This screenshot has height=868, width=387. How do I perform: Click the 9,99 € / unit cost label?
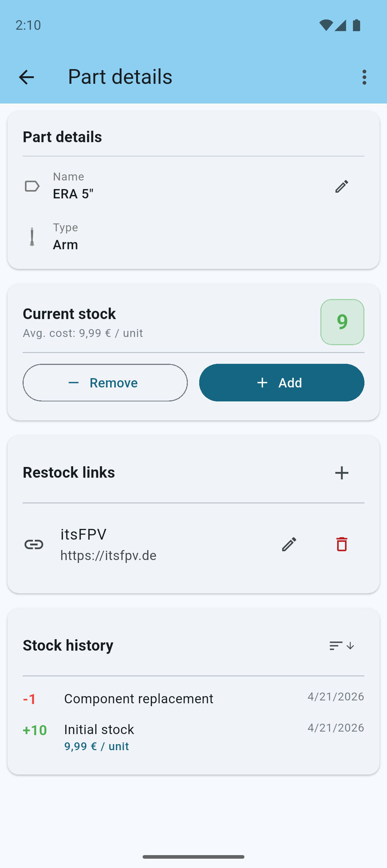click(x=97, y=746)
